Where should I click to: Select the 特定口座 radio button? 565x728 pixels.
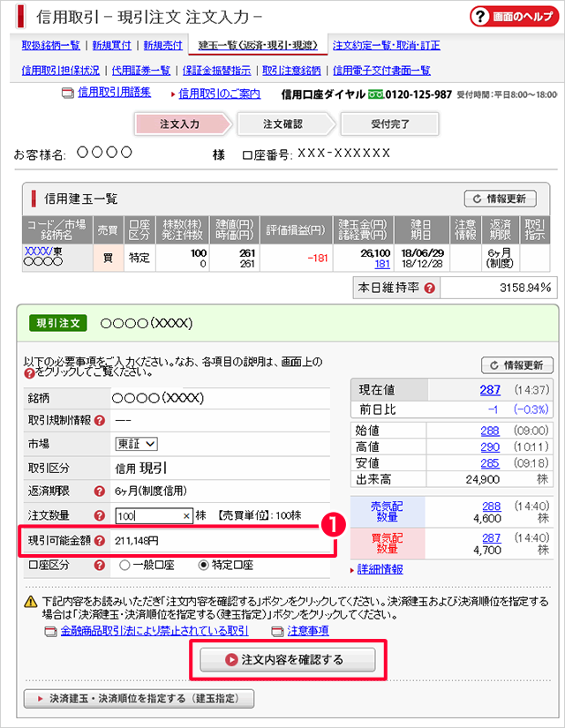tap(204, 564)
